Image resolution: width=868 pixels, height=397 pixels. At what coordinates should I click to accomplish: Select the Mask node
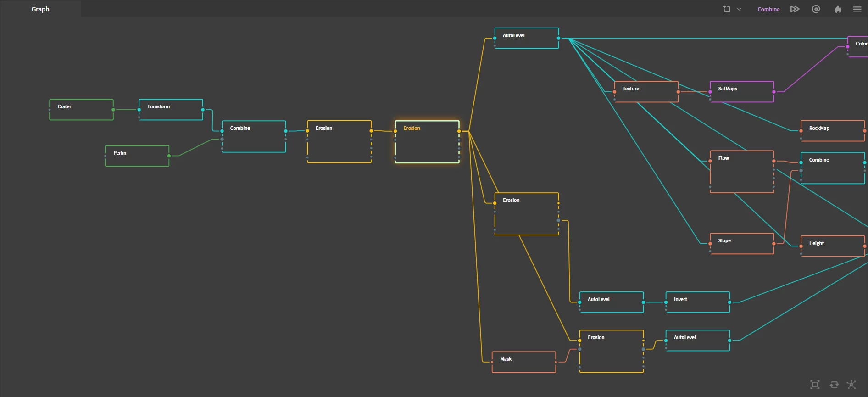(x=523, y=362)
